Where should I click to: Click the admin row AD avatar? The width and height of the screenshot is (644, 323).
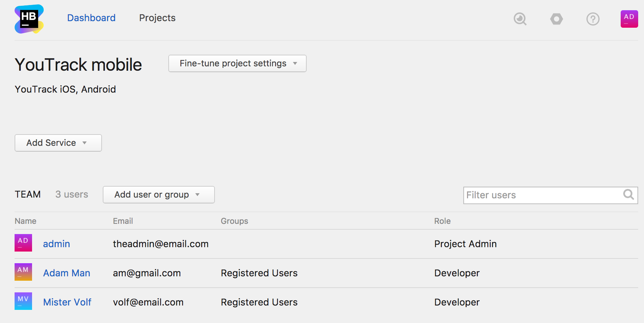[x=23, y=243]
